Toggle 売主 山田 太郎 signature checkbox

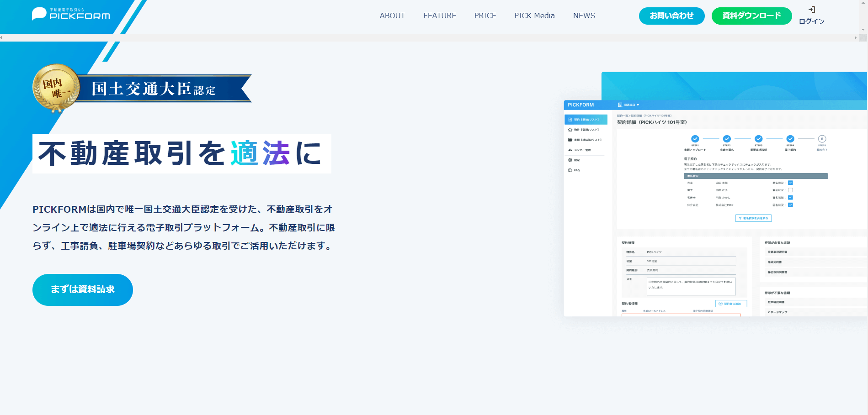[790, 183]
